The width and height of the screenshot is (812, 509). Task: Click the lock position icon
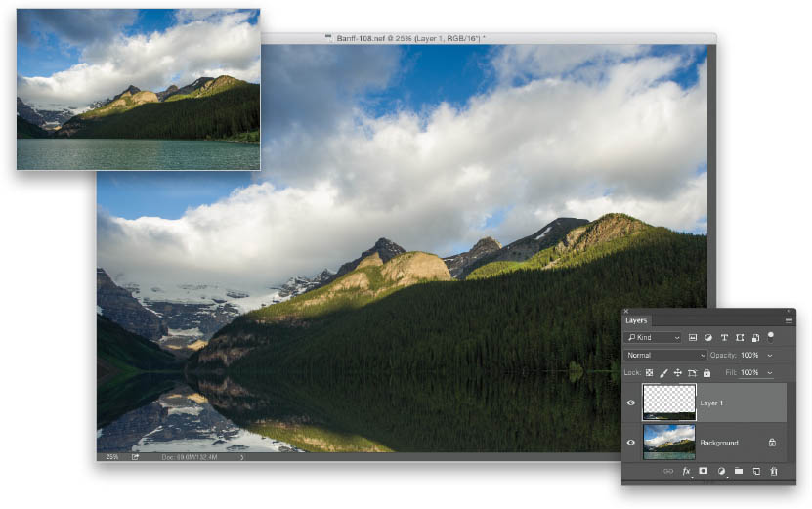(678, 373)
